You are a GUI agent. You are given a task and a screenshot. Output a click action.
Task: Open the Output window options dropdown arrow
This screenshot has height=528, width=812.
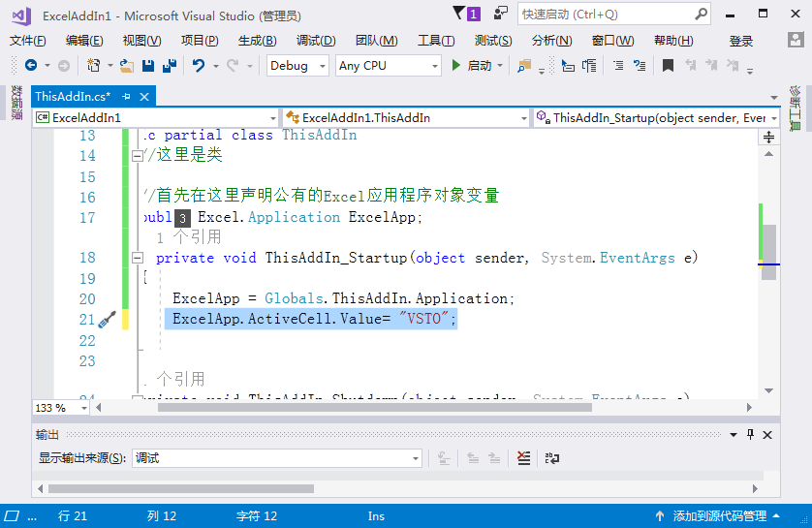click(x=734, y=435)
